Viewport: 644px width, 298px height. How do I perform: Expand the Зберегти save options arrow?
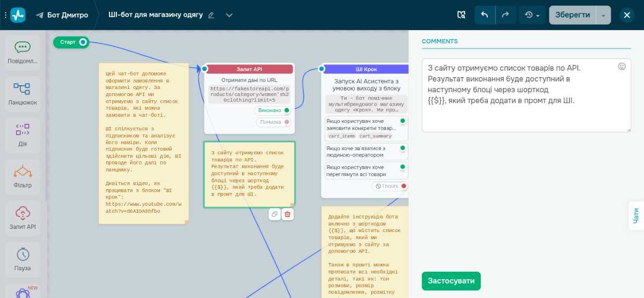[603, 15]
